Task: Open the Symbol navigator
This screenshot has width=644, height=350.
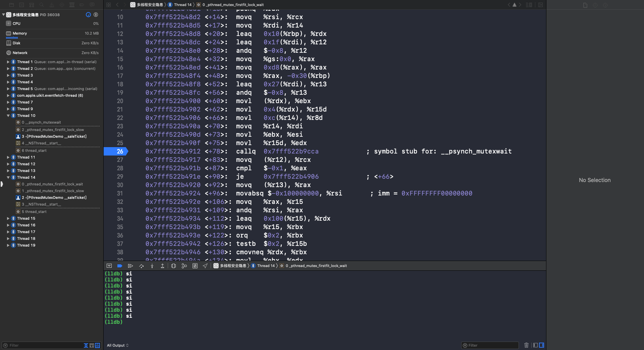Action: coord(32,5)
